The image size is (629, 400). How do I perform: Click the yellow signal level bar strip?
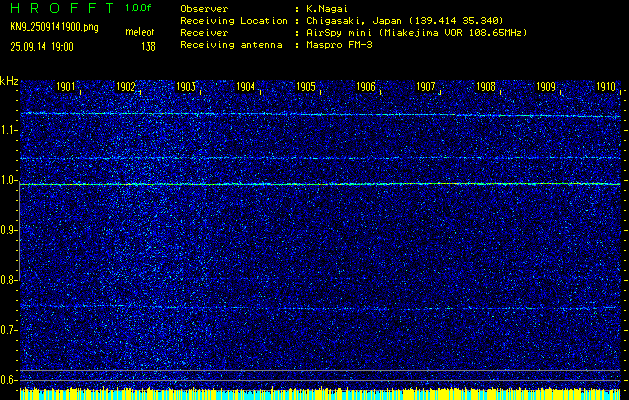(320, 394)
